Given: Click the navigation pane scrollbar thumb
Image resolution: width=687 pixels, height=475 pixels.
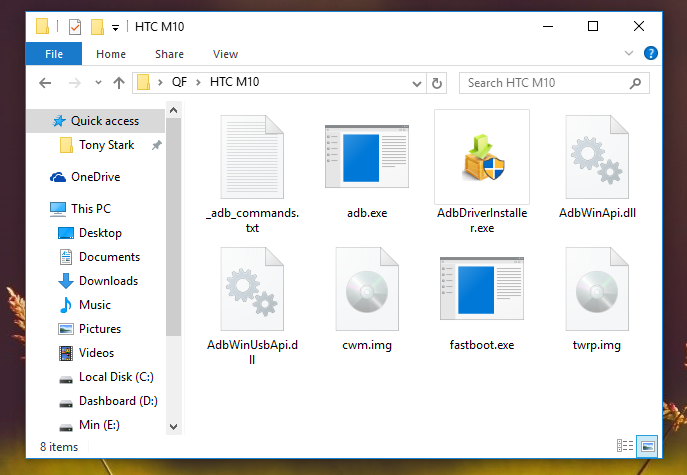Looking at the screenshot, I should click(174, 227).
